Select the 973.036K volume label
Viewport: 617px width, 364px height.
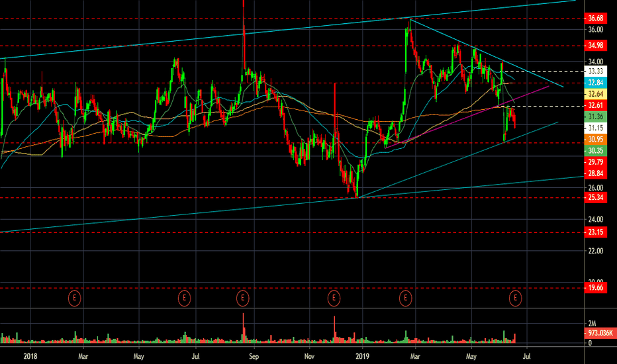click(x=600, y=334)
